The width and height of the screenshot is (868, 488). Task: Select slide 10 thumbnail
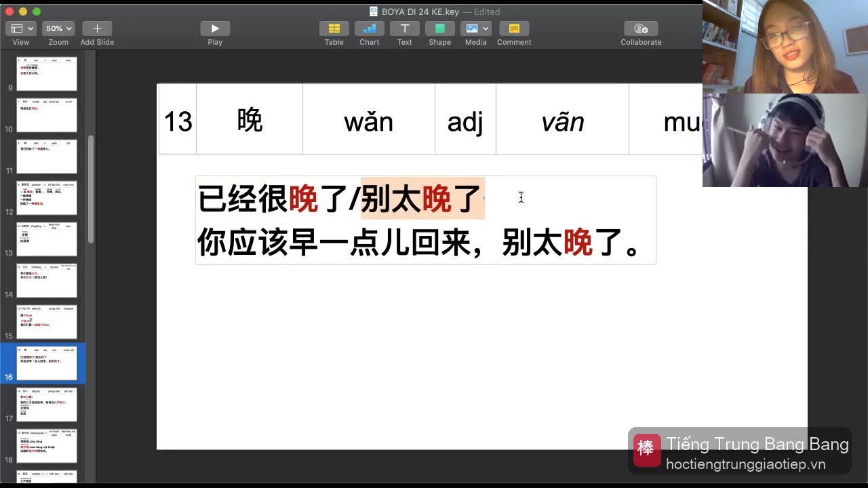[x=47, y=115]
